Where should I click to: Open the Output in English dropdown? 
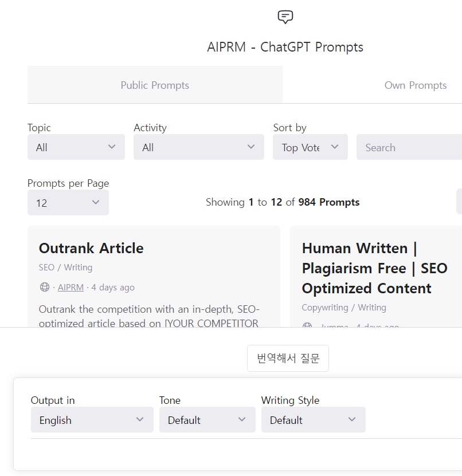92,419
